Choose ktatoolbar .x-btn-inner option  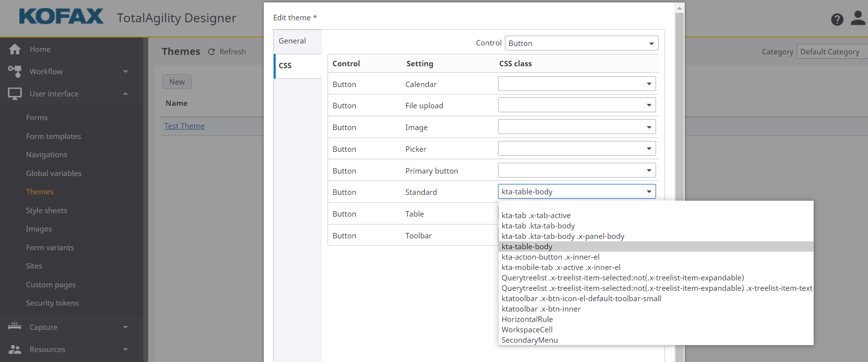[541, 309]
